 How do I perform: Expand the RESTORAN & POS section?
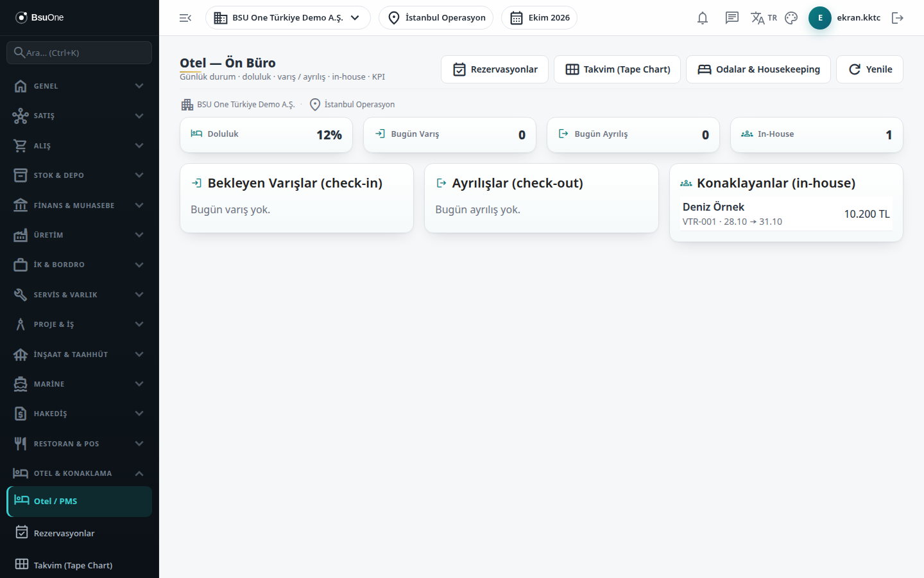click(x=80, y=444)
